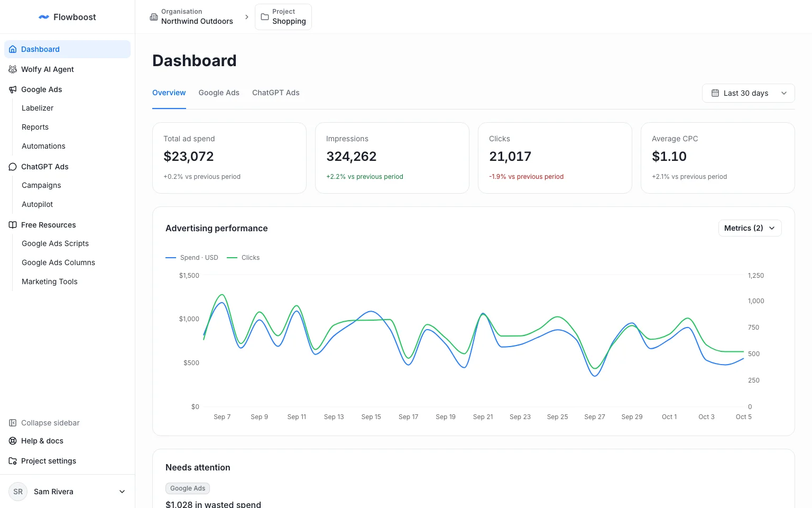This screenshot has height=508, width=812.
Task: Expand the Sam Rivera account menu
Action: click(x=68, y=492)
